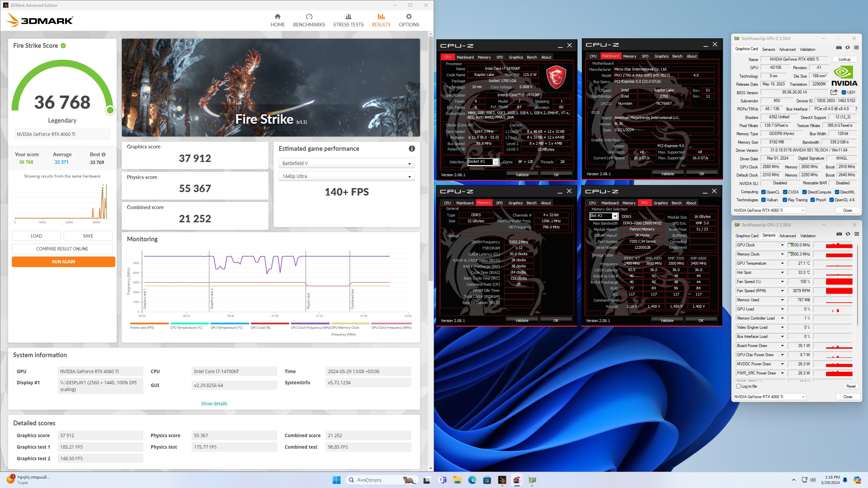
Task: Open GPU Clock sensor dropdown arrow
Action: tap(782, 245)
